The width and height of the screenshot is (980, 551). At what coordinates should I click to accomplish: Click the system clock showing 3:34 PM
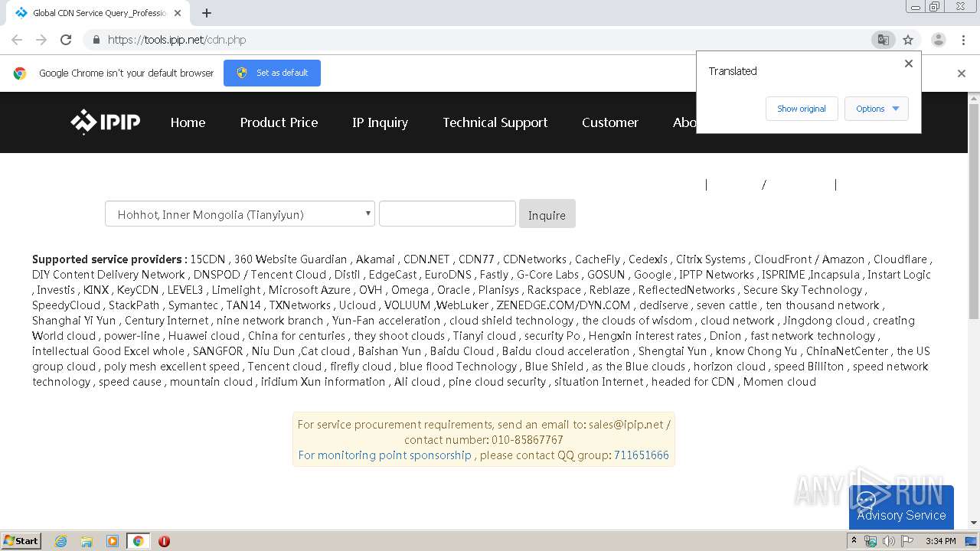[941, 541]
